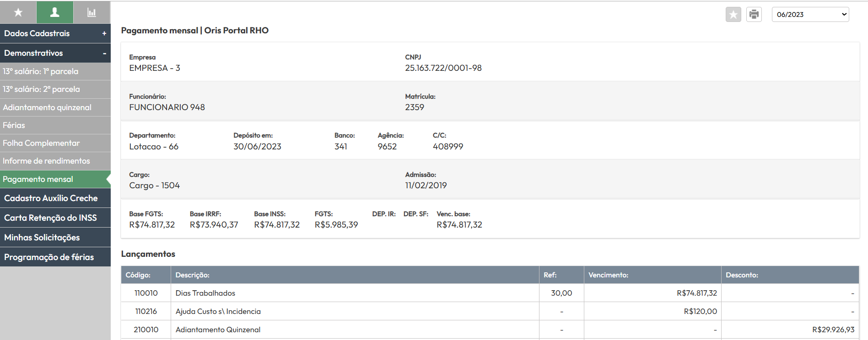Go to Minhas Solicitações
Viewport: 868px width, 340px height.
coord(55,238)
